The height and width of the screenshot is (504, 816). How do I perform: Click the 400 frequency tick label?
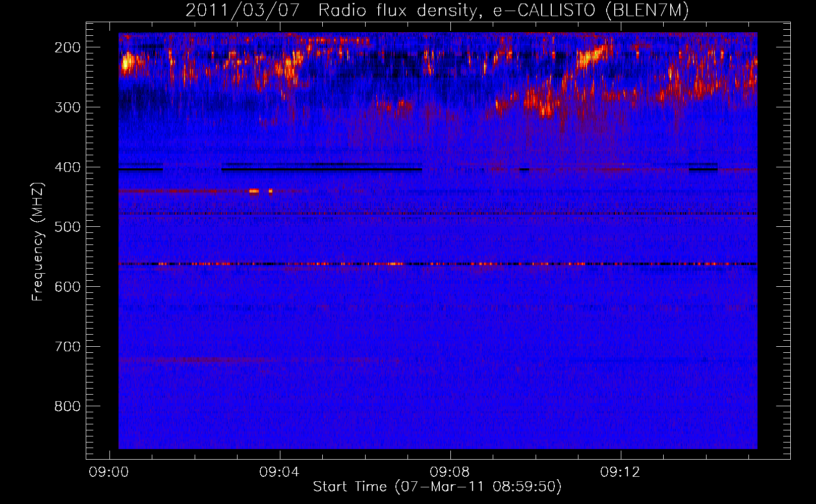click(68, 167)
